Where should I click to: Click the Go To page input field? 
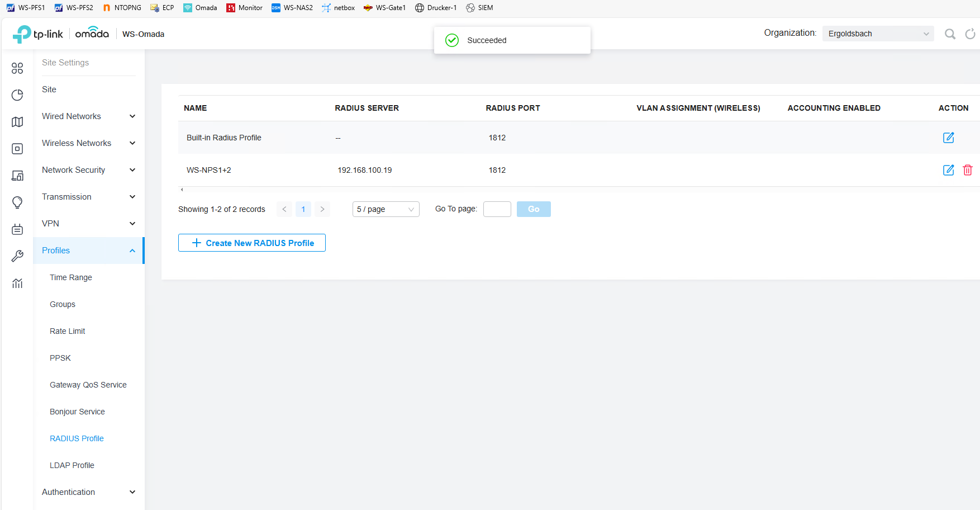click(497, 209)
